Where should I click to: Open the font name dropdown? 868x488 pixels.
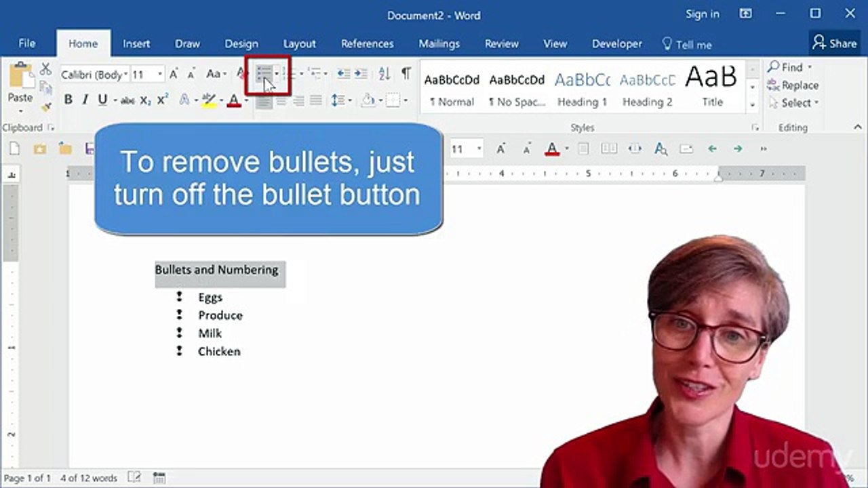pos(125,74)
